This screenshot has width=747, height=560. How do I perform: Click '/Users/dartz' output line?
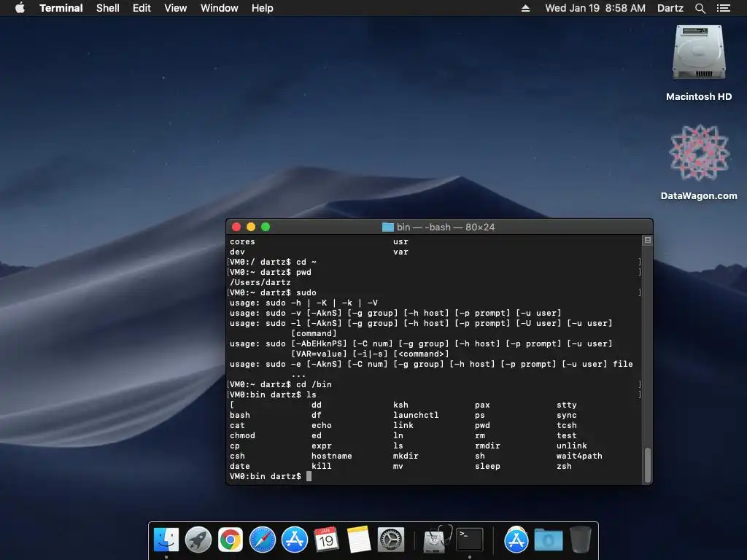pyautogui.click(x=260, y=282)
